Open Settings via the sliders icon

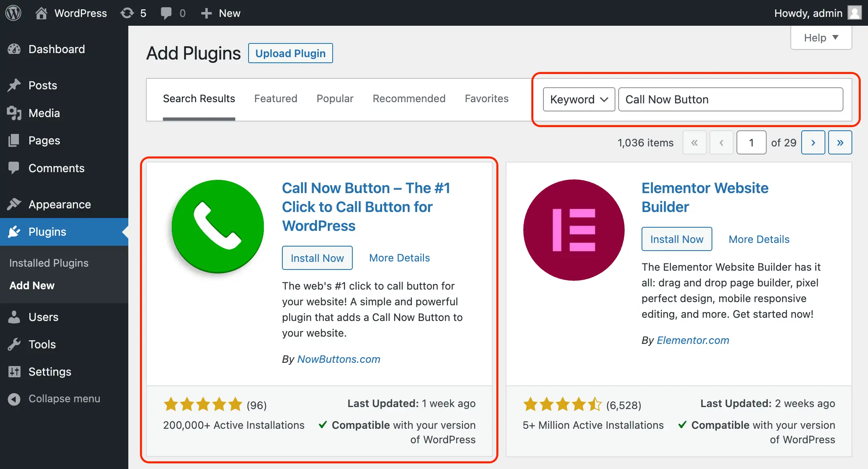14,372
